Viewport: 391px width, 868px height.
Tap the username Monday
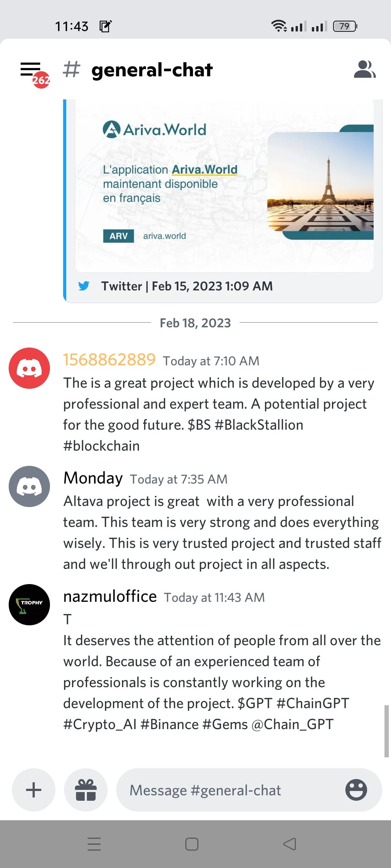[93, 478]
